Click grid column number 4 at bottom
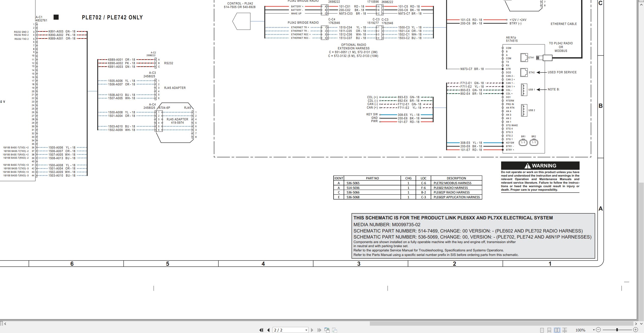 coord(263,264)
